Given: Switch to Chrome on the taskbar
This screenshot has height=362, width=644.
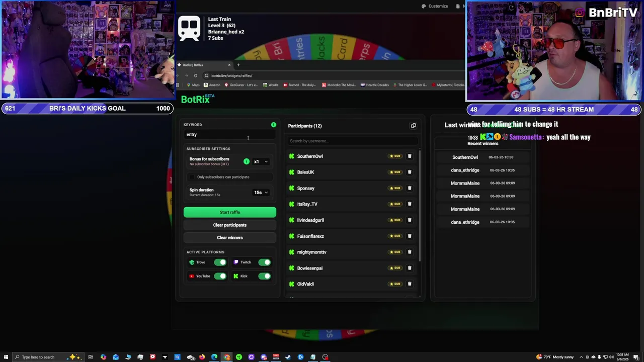Looking at the screenshot, I should [227, 357].
